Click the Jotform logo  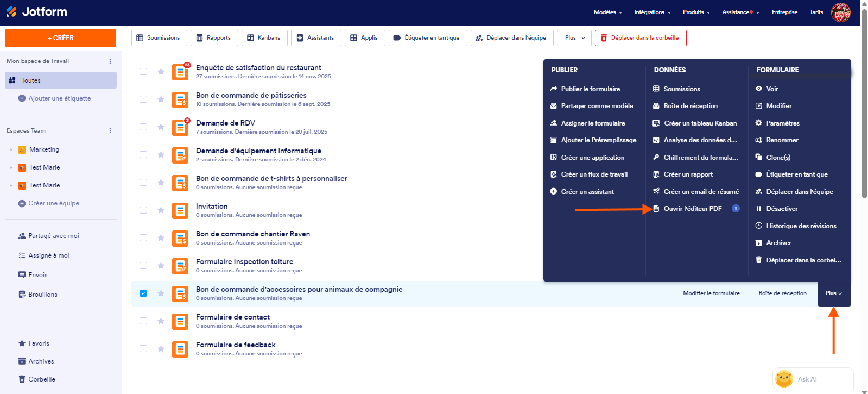coord(36,11)
